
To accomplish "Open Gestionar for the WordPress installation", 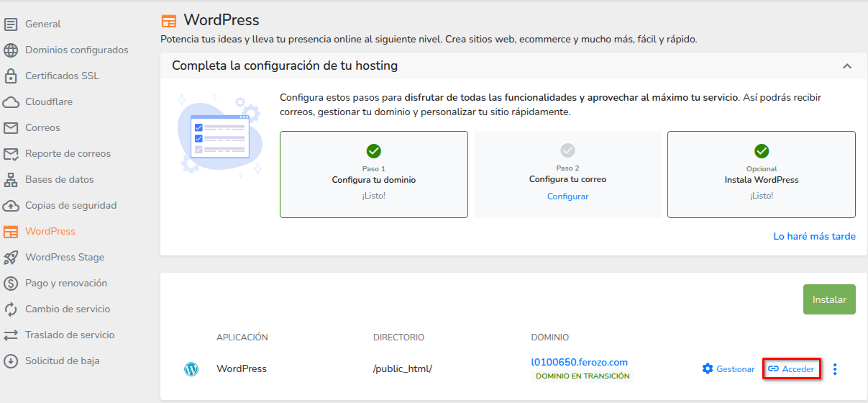I will (x=728, y=369).
